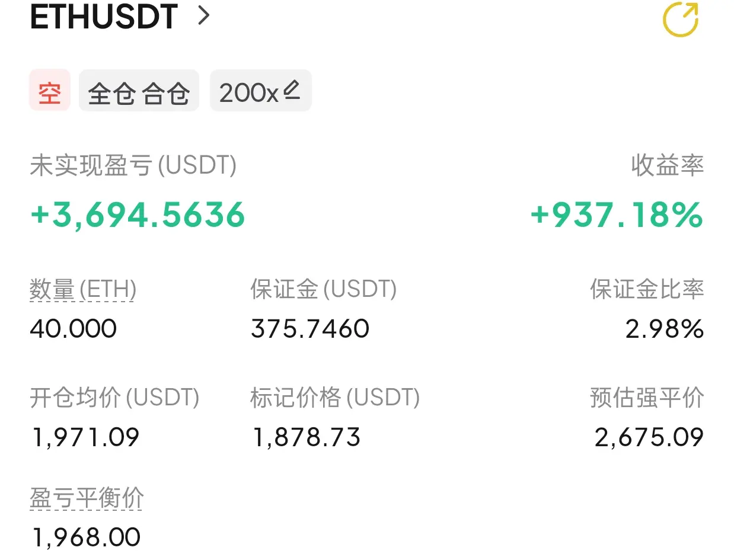The image size is (734, 560).
Task: Tap the estimated liquidation price 2,675.09
Action: tap(649, 437)
